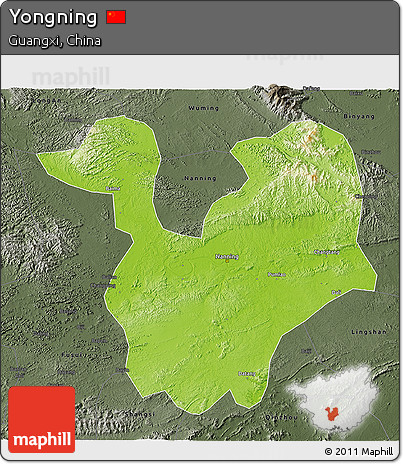Click the 'Changtang' town label
403x464 pixels.
coord(327,252)
